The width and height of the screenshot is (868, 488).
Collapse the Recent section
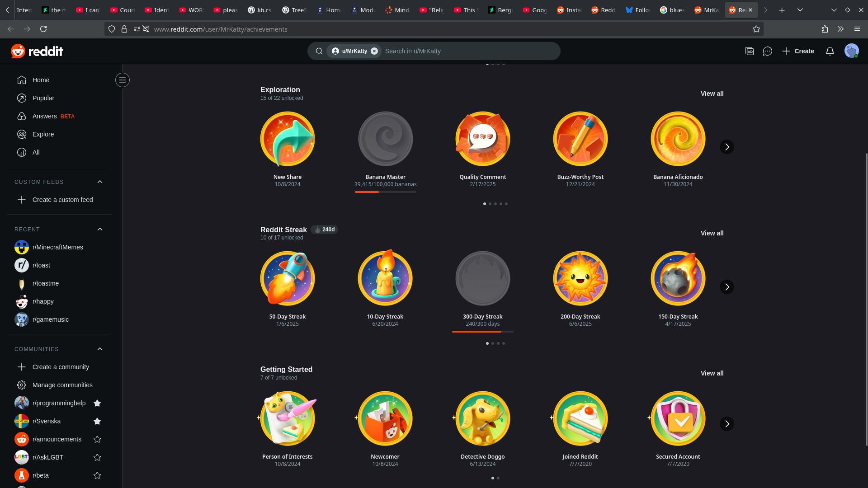(100, 229)
